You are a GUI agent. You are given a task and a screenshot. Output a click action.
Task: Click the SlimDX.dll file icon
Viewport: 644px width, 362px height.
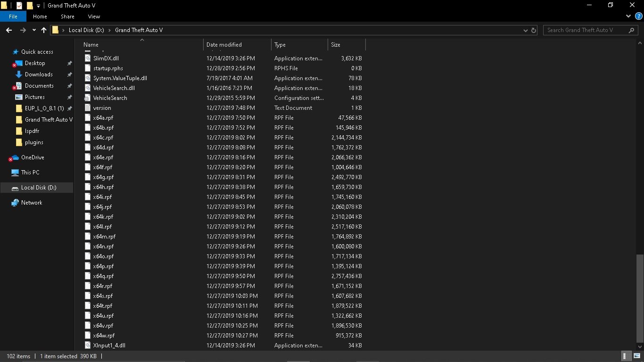88,58
